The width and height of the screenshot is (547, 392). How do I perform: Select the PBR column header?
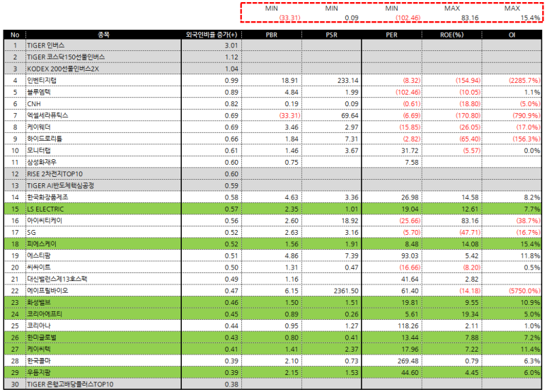pos(272,35)
